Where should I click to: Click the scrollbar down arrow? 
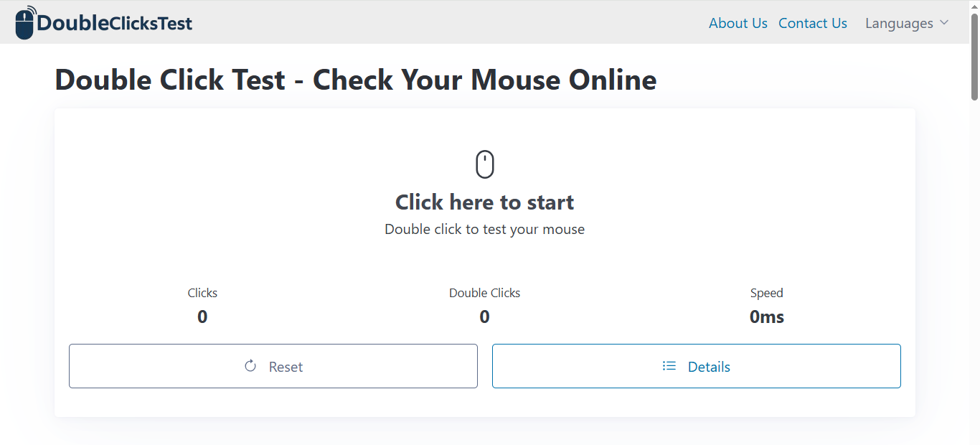click(974, 439)
